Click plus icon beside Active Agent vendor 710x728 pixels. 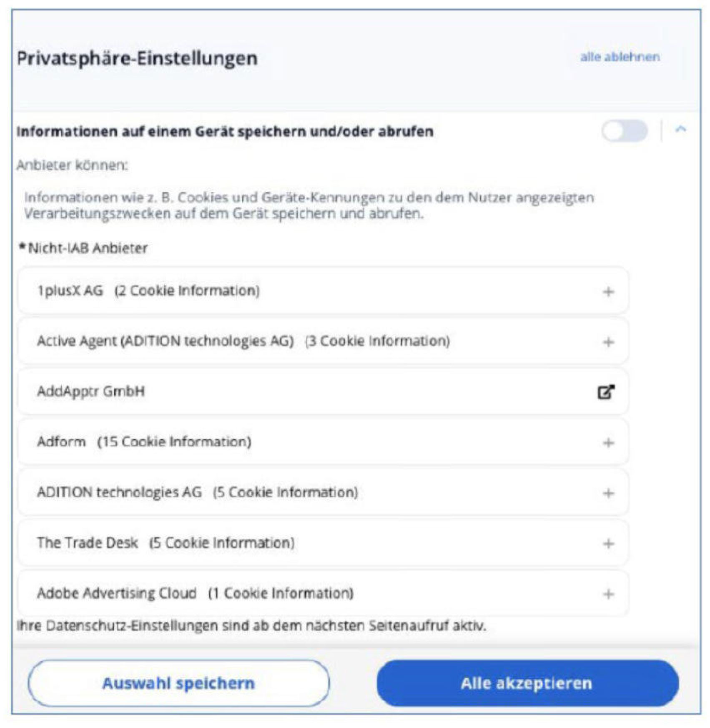pos(608,342)
